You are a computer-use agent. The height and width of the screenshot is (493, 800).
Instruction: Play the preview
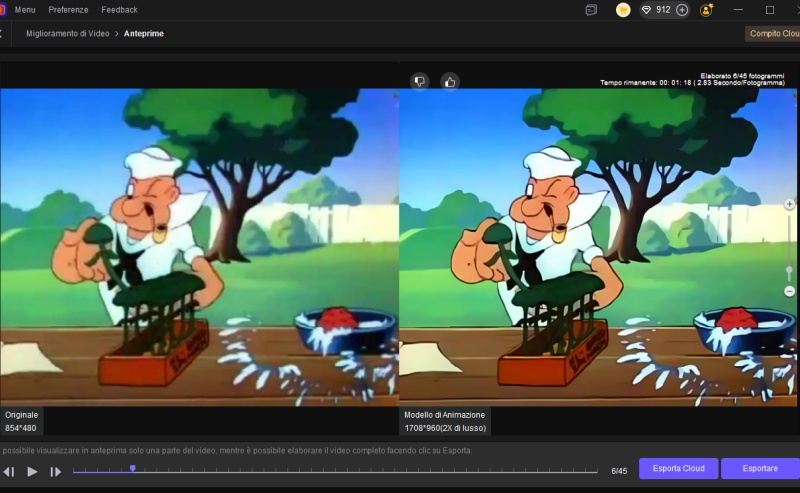(32, 472)
